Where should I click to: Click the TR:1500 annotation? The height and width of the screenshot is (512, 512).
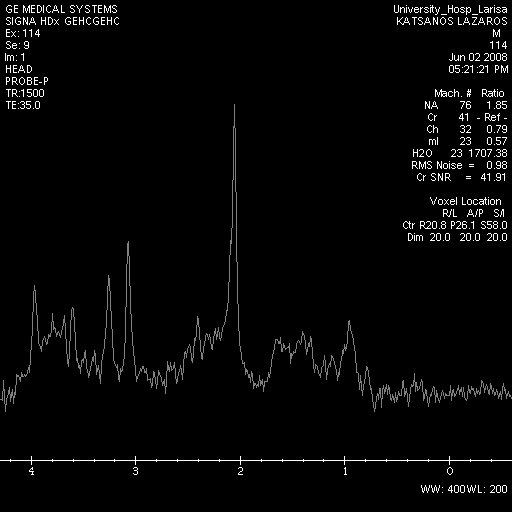(x=25, y=93)
